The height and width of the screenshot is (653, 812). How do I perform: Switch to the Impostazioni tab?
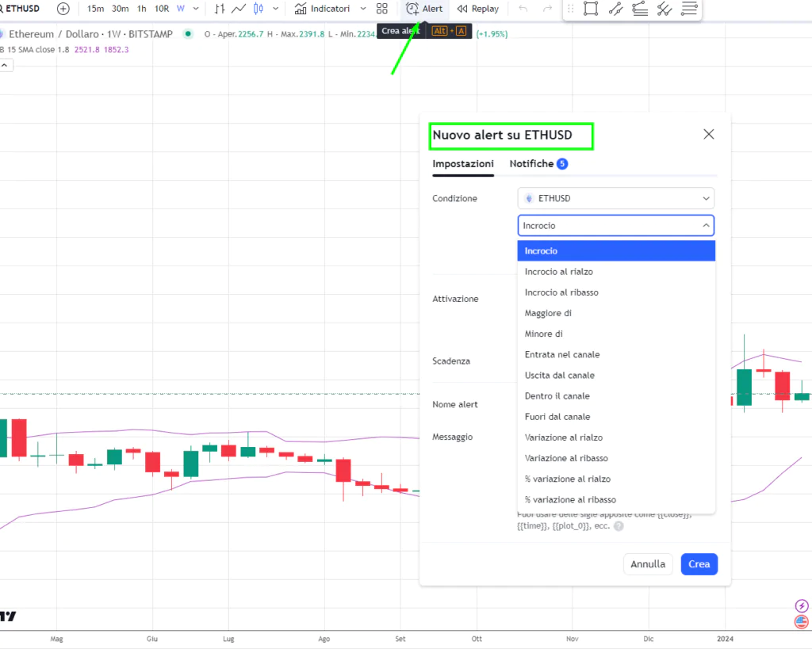click(x=463, y=163)
